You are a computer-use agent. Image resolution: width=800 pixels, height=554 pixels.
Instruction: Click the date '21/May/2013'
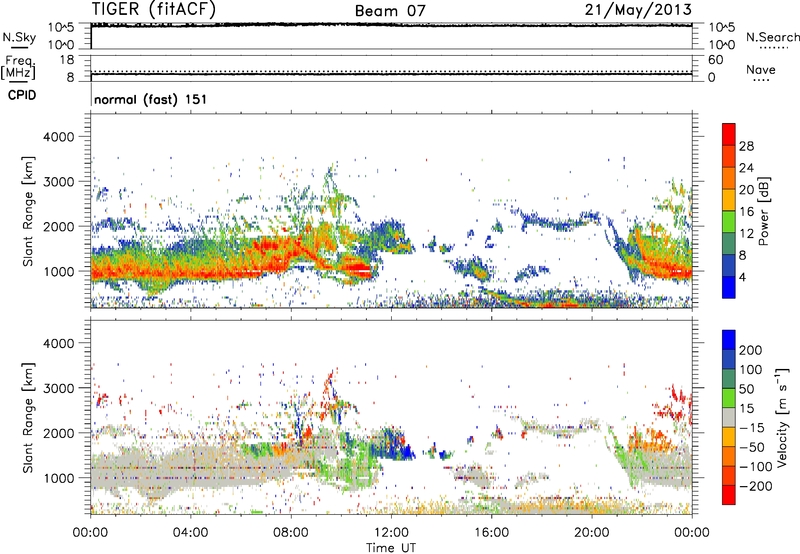click(638, 10)
